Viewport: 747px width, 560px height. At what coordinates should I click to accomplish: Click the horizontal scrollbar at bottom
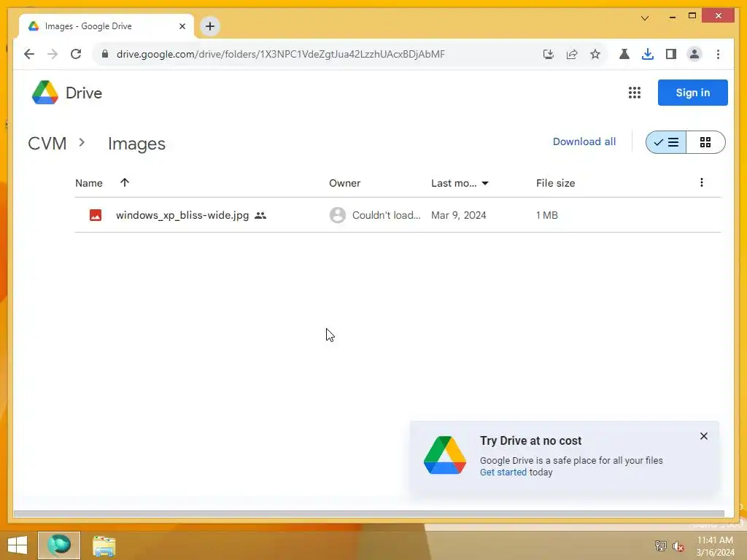coord(368,514)
